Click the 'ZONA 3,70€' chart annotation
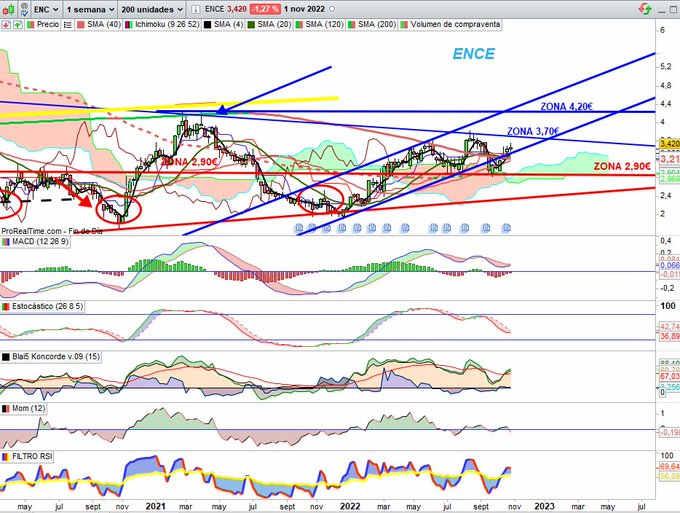The width and height of the screenshot is (680, 513). 533,131
